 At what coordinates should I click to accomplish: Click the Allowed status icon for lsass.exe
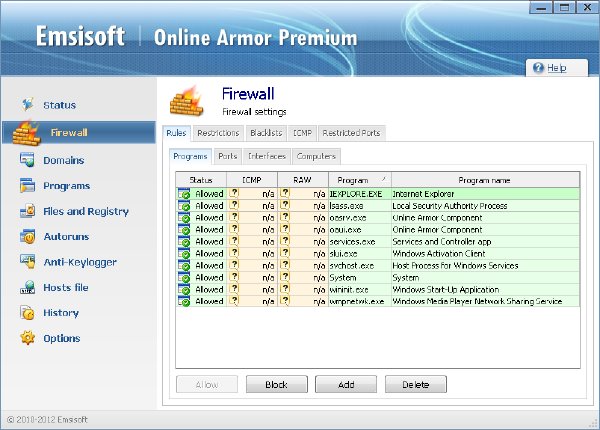tap(184, 206)
